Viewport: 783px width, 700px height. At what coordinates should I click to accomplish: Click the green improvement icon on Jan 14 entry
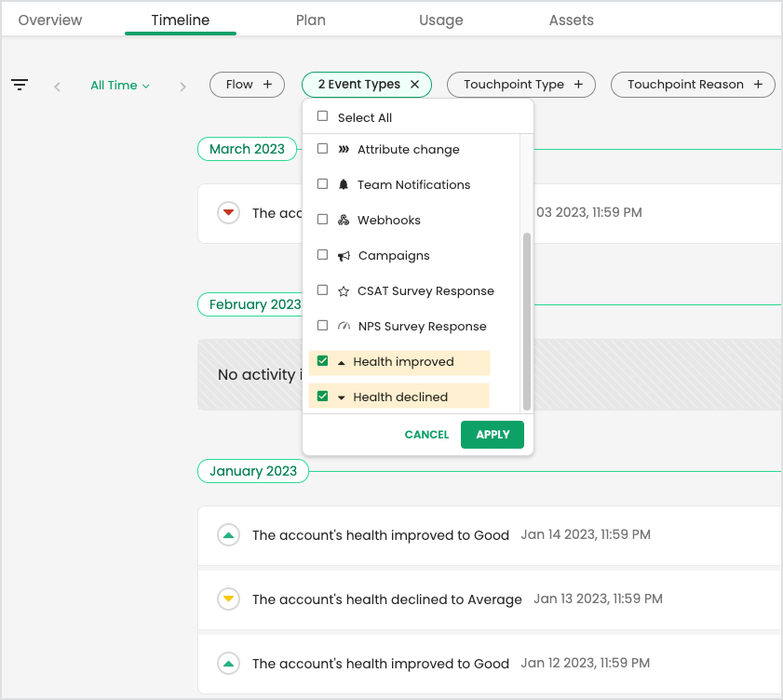click(x=228, y=534)
